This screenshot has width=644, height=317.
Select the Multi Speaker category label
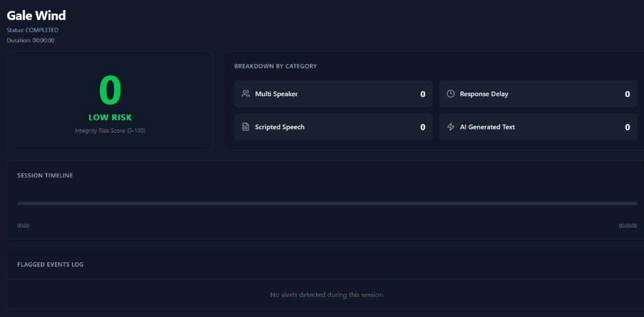click(x=276, y=94)
